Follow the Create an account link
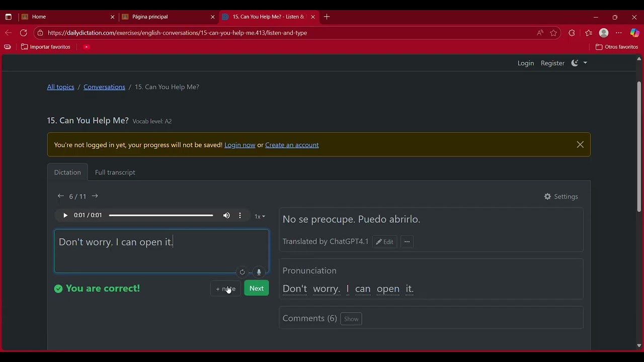Image resolution: width=644 pixels, height=362 pixels. pyautogui.click(x=292, y=145)
